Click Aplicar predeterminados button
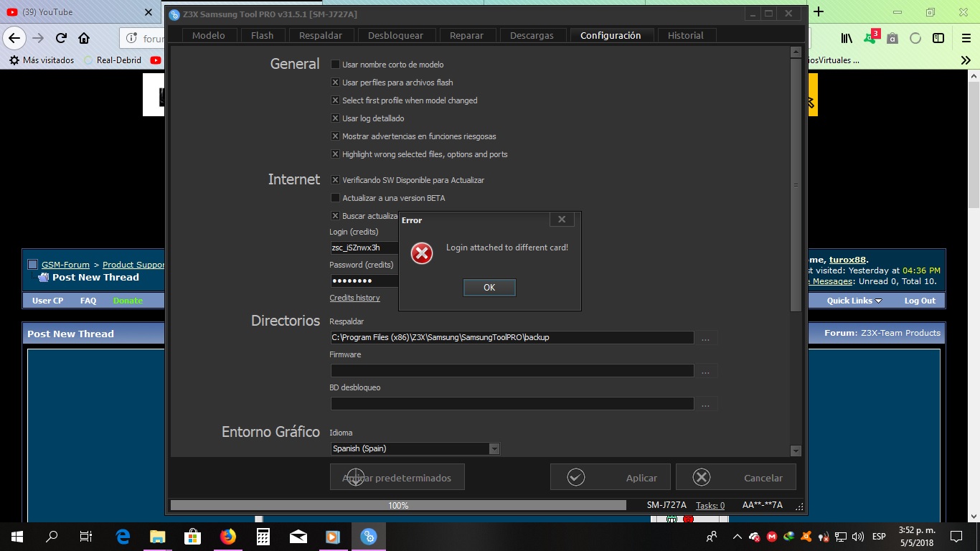980x551 pixels. click(x=397, y=477)
